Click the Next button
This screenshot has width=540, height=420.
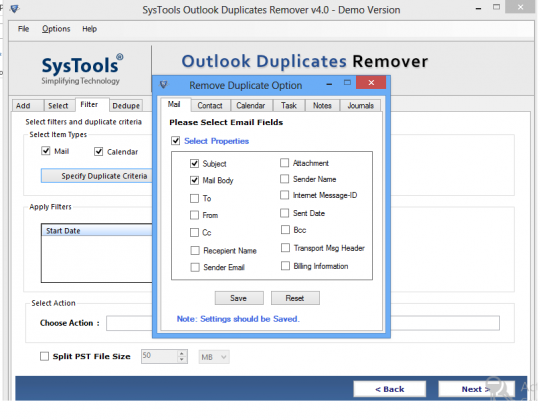tap(476, 389)
